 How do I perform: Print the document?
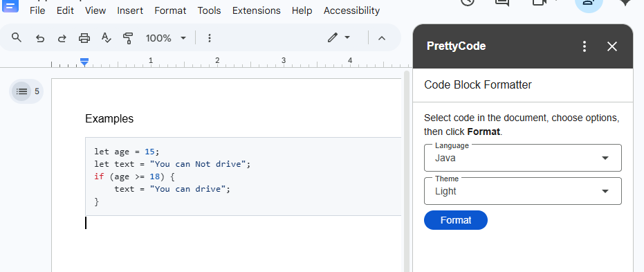pyautogui.click(x=84, y=38)
